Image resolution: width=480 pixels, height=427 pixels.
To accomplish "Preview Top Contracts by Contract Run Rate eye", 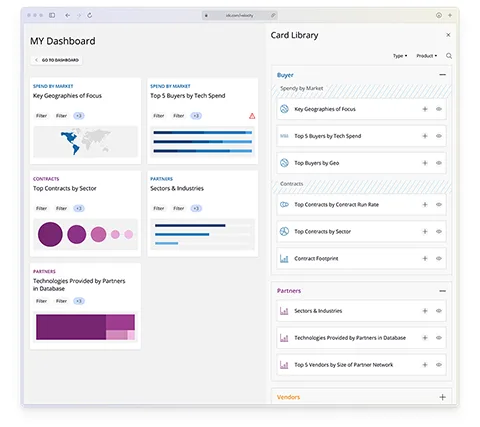I will point(439,205).
